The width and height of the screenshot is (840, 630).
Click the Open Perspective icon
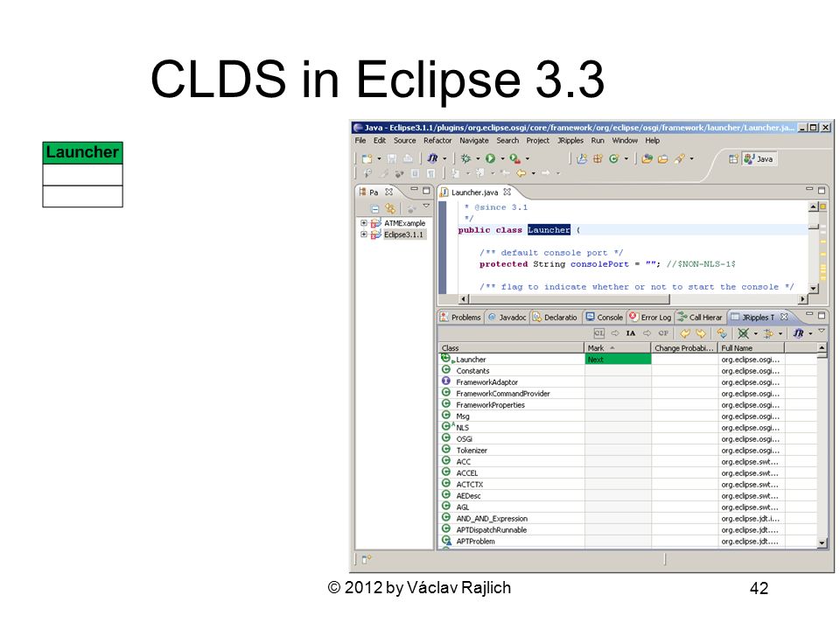point(733,159)
